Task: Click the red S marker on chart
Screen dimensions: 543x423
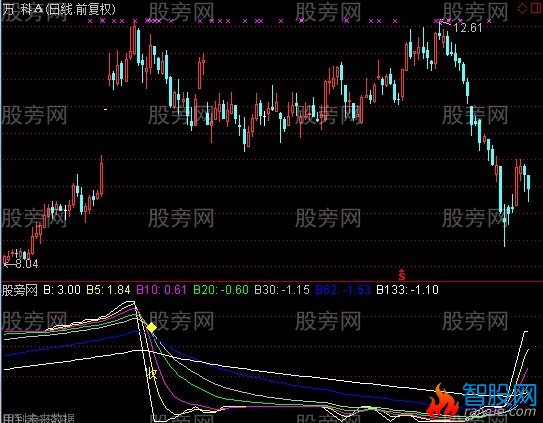Action: tap(401, 274)
